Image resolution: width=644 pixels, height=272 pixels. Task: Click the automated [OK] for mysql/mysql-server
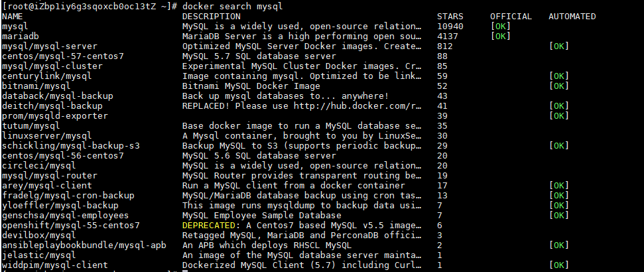559,46
